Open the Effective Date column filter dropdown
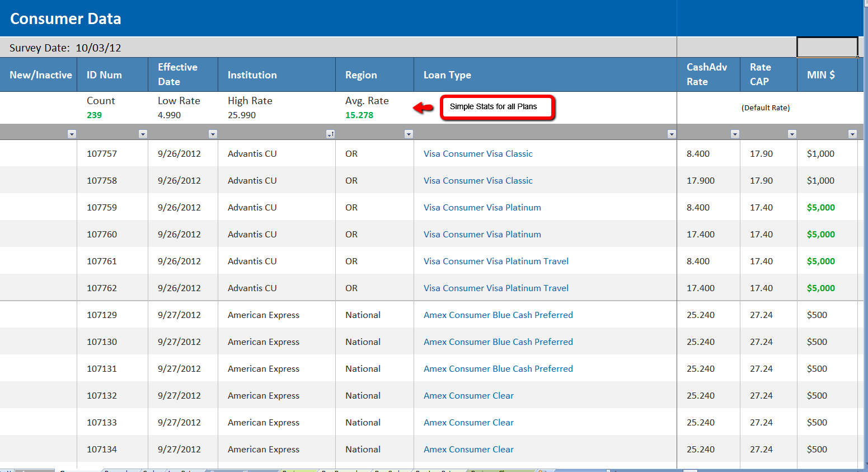Screen dimensions: 868x472 point(213,134)
